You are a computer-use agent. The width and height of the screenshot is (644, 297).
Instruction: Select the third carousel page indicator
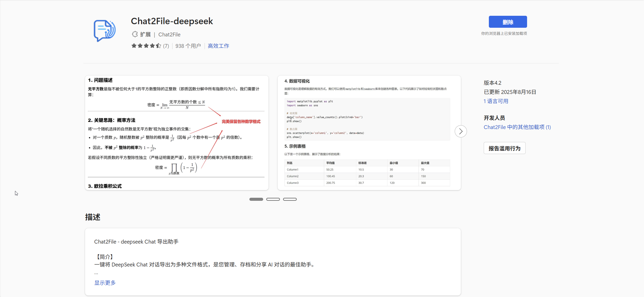pos(290,199)
